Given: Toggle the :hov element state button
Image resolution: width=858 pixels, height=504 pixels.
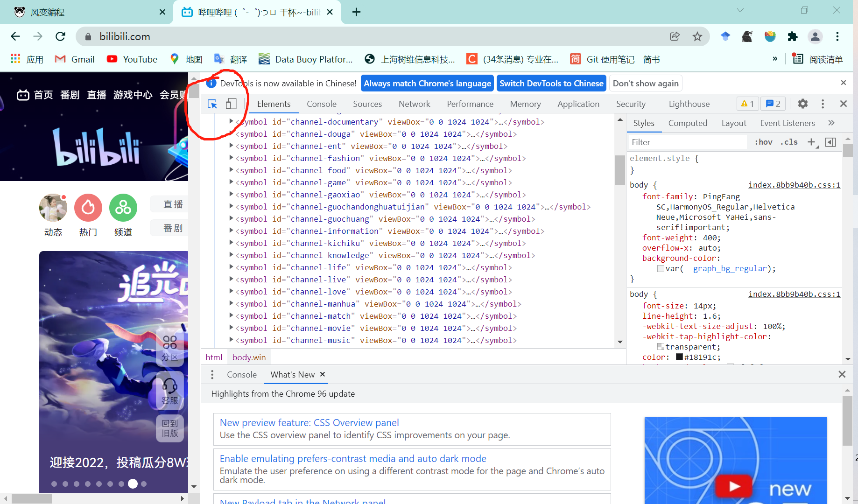Looking at the screenshot, I should click(764, 142).
